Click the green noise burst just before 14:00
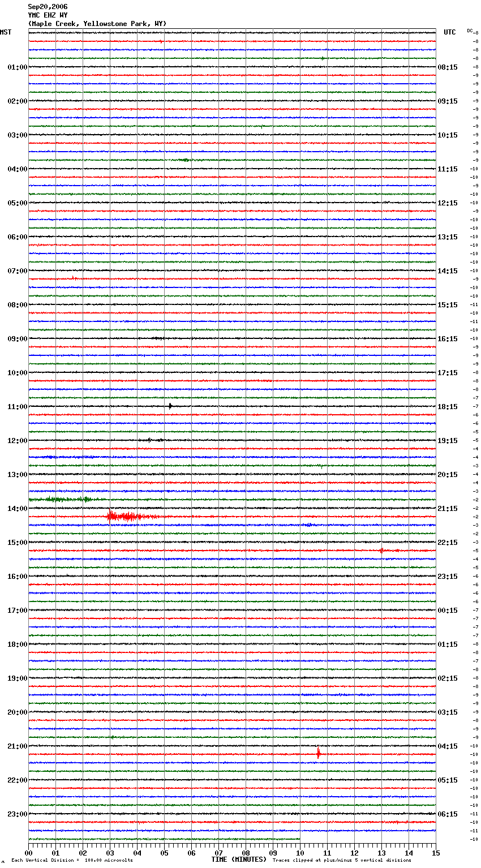This screenshot has width=481, height=868. [x=61, y=499]
